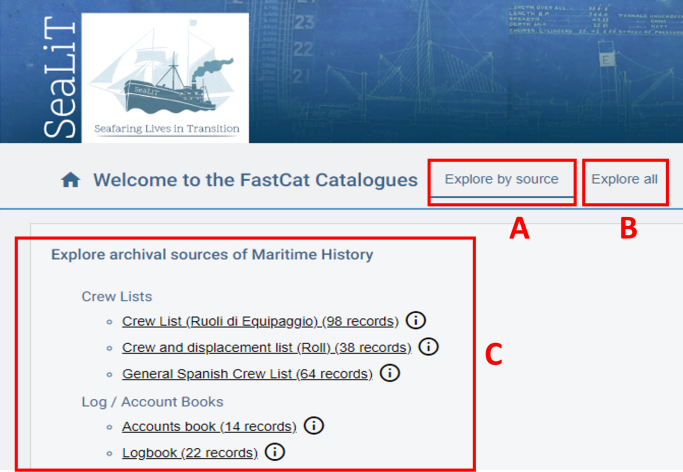Switch to Explore by source tab
Screen dimensions: 683x472
click(x=501, y=180)
